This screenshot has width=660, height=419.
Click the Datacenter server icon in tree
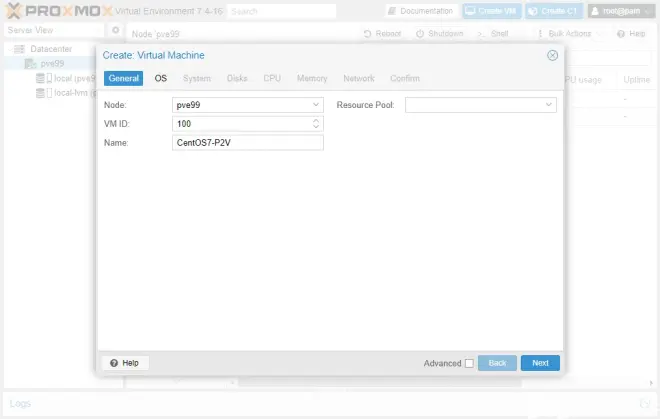[x=19, y=49]
